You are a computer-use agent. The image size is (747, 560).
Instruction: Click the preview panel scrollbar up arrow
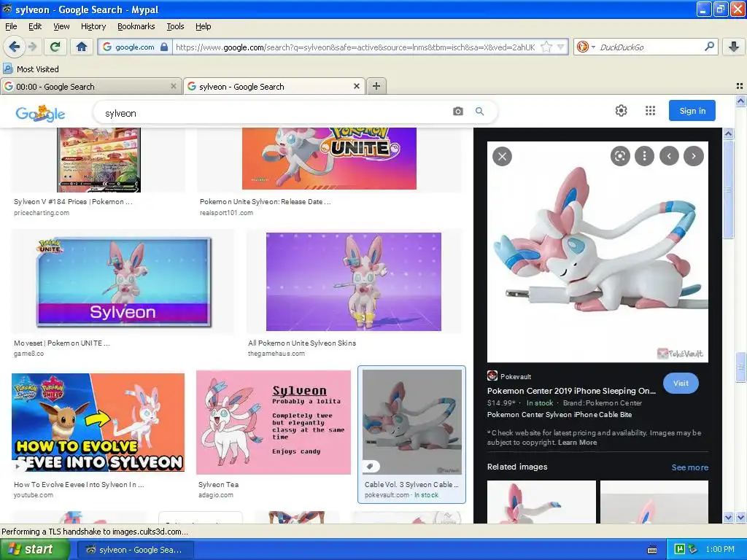point(729,134)
